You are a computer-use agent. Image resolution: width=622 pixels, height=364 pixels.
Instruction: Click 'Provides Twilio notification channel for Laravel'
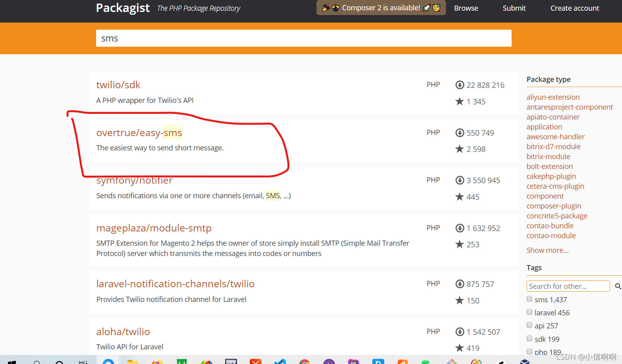click(x=171, y=300)
